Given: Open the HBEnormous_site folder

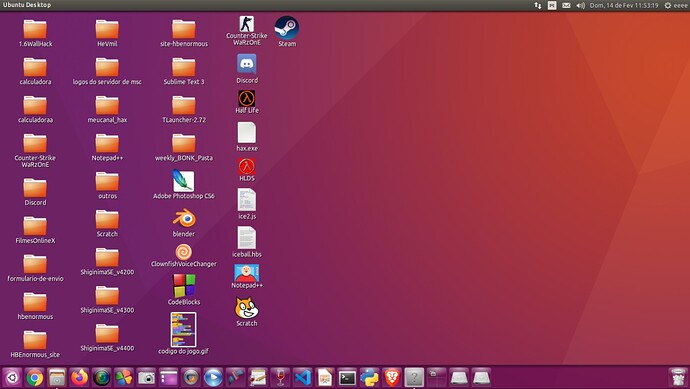Looking at the screenshot, I should 35,340.
